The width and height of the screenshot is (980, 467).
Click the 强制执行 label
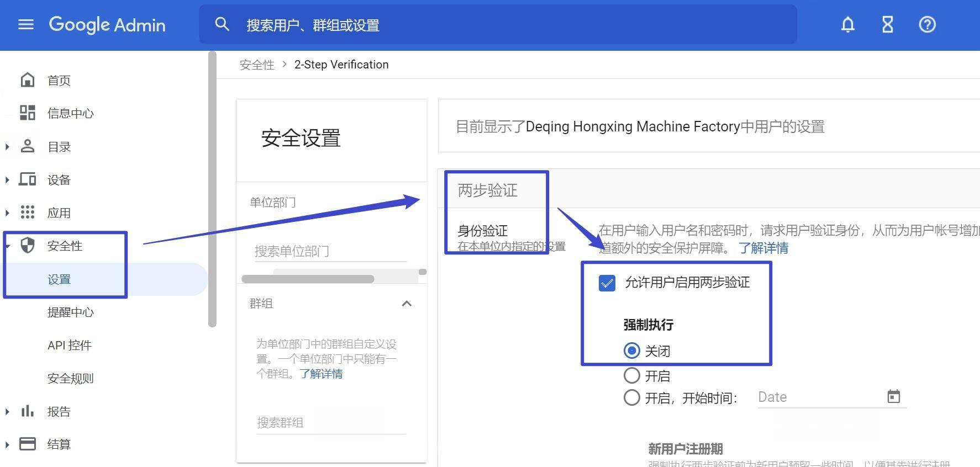pos(649,325)
